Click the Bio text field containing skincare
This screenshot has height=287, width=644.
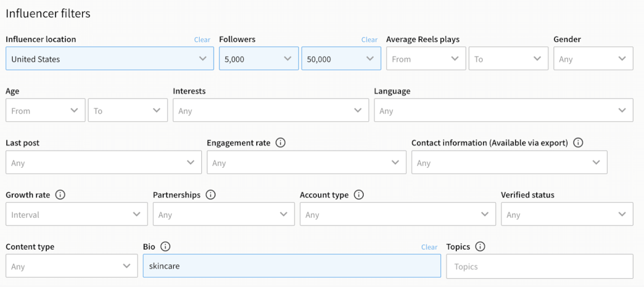(291, 266)
